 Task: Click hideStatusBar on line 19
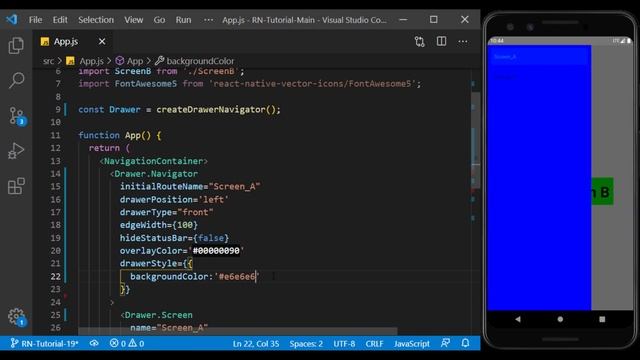tap(153, 238)
